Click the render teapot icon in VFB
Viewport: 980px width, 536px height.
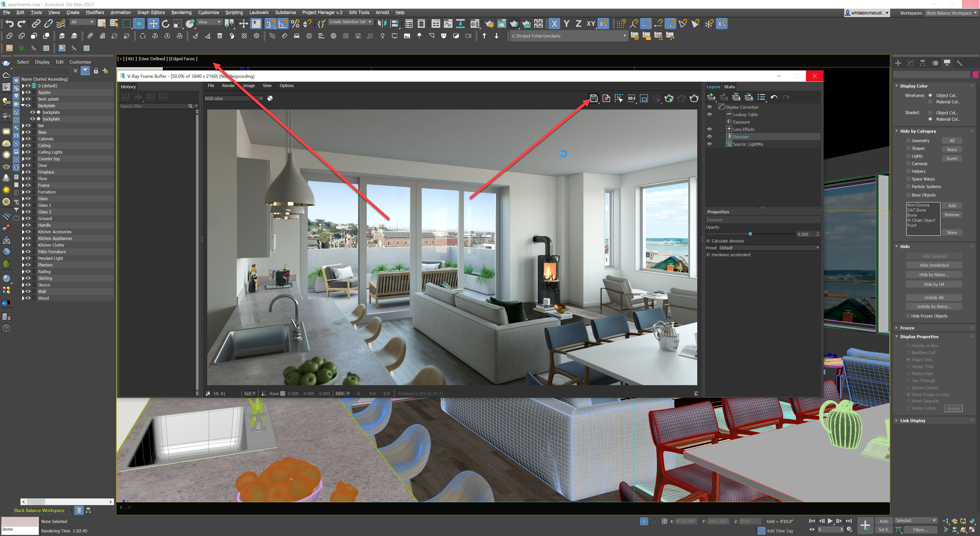tap(694, 98)
